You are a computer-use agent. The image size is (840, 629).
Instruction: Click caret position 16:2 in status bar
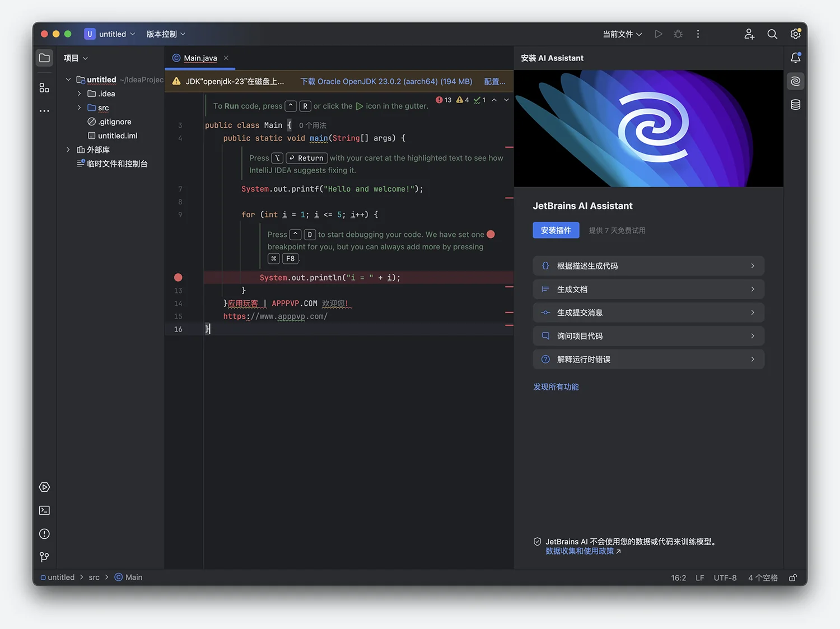coord(679,577)
